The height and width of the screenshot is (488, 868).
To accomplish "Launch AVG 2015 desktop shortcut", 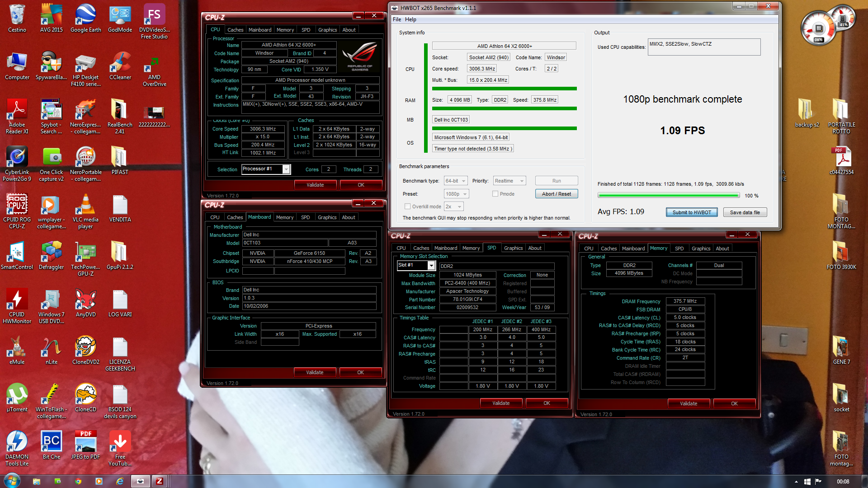I will click(52, 19).
